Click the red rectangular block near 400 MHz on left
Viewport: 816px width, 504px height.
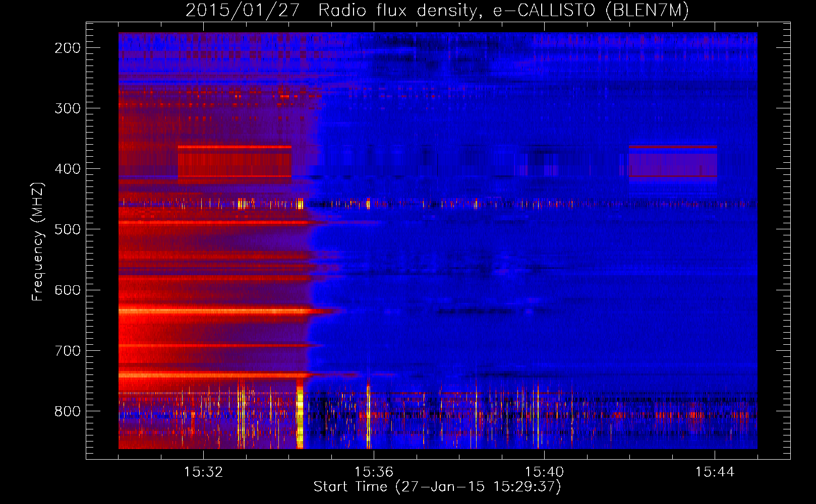(x=235, y=161)
